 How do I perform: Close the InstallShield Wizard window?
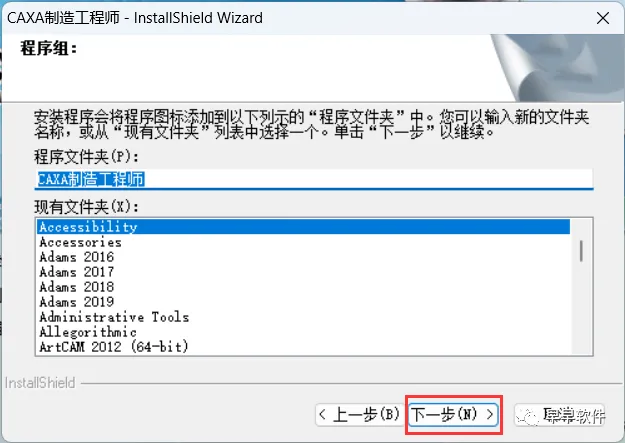(603, 18)
